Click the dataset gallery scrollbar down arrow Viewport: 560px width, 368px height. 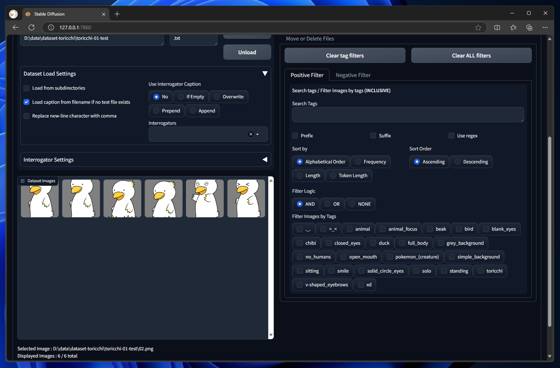pyautogui.click(x=271, y=335)
